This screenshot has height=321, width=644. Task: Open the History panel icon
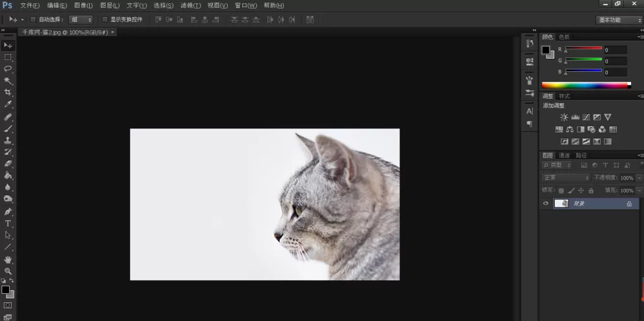[530, 43]
